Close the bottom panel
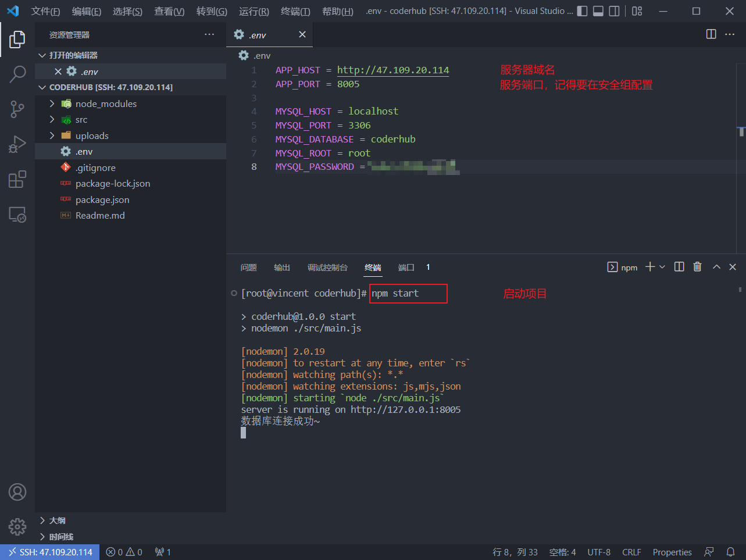The height and width of the screenshot is (560, 746). coord(733,267)
